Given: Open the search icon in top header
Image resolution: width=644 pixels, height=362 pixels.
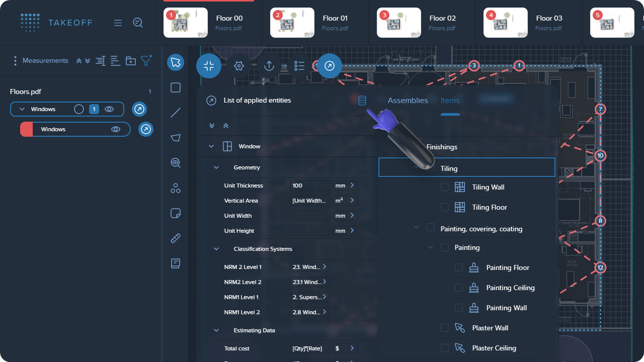Looking at the screenshot, I should click(138, 23).
